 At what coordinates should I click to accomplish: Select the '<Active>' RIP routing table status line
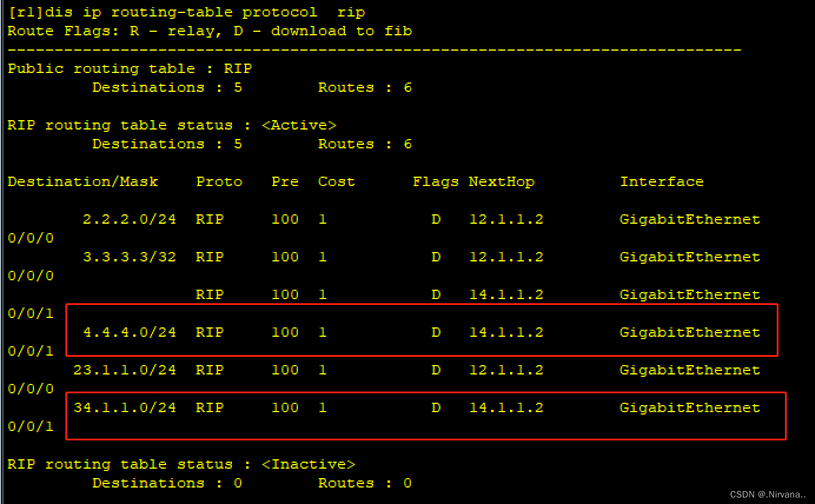coord(172,125)
